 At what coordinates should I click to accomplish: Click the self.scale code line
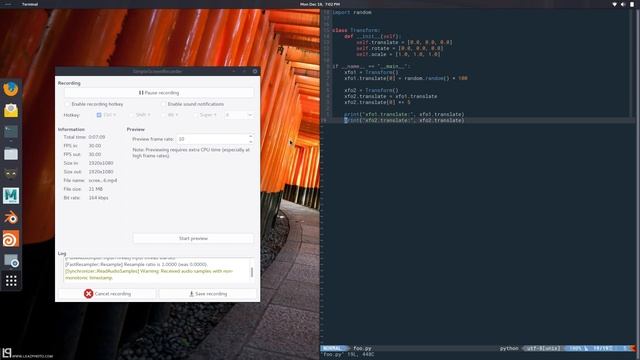[x=398, y=54]
